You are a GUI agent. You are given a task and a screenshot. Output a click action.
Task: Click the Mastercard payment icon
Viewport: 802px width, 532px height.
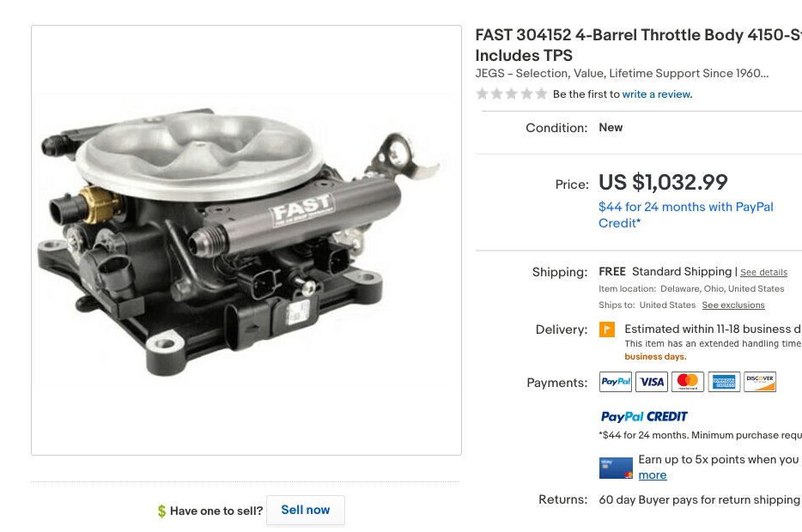(688, 382)
